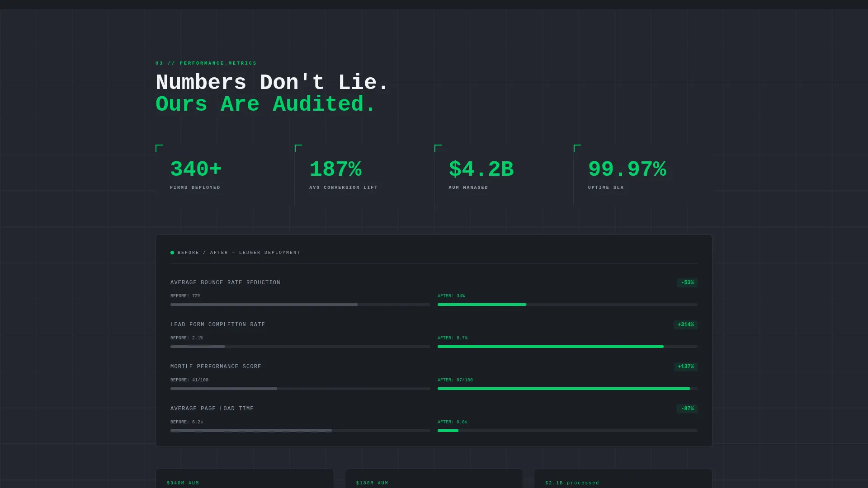Click the LEAD FORM COMPLETION RATE label
868x488 pixels.
tap(218, 325)
